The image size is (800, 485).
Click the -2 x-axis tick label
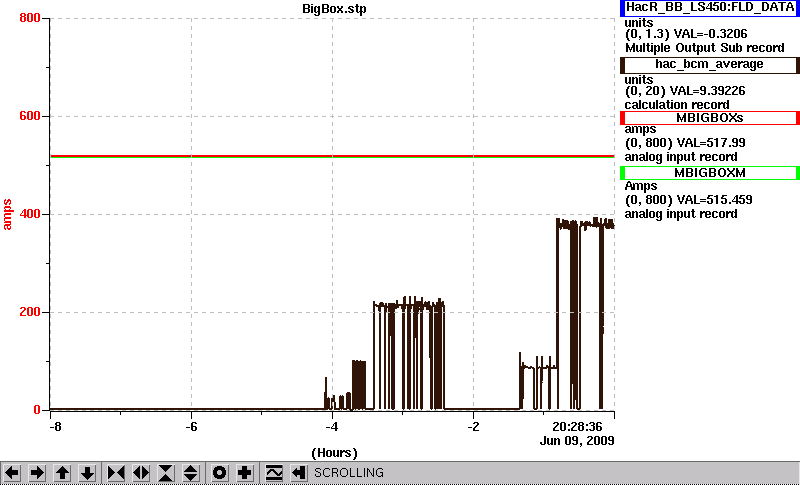(x=473, y=426)
